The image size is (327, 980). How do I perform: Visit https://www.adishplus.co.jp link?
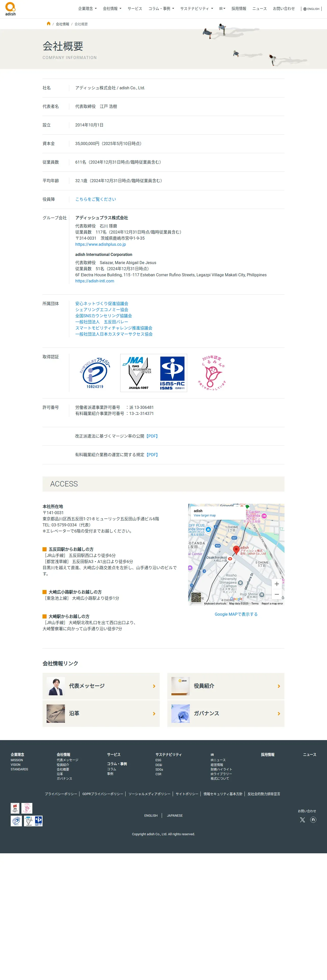coord(101,244)
